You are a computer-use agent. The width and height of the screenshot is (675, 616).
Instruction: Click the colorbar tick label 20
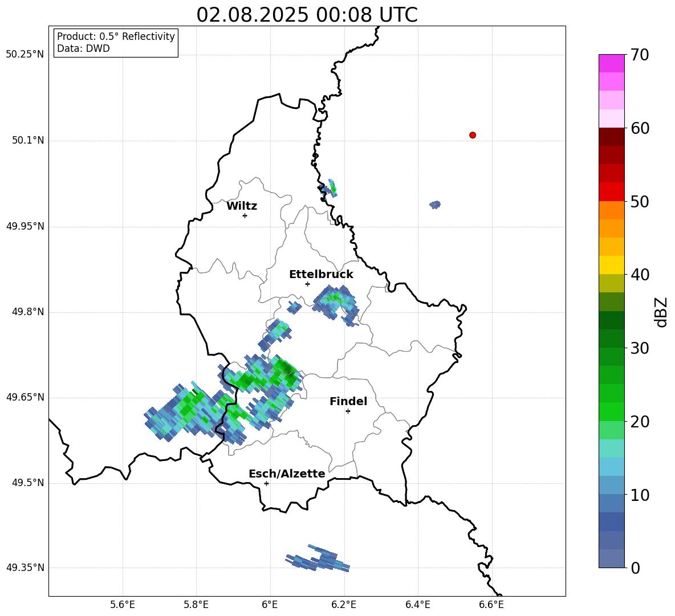[640, 422]
